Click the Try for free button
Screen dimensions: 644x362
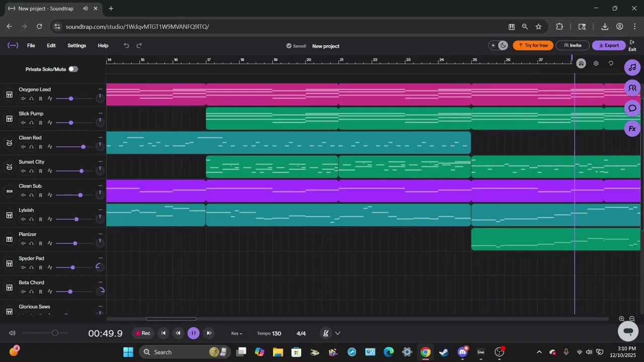coord(533,46)
